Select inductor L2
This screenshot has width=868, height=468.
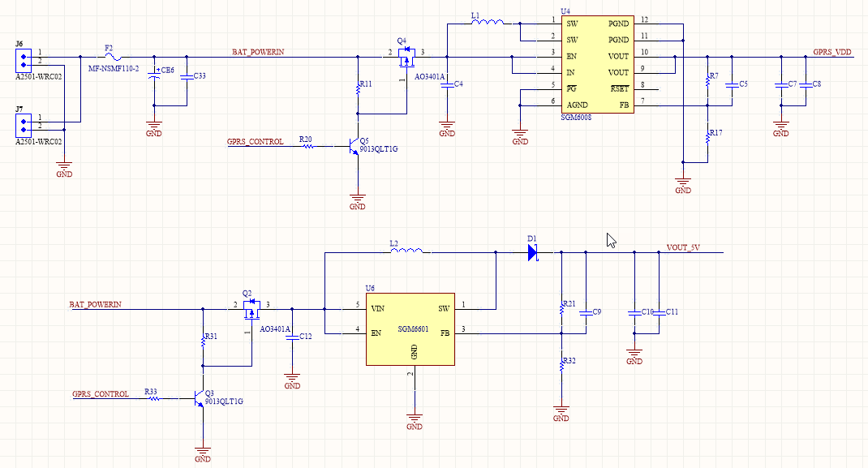pos(406,251)
